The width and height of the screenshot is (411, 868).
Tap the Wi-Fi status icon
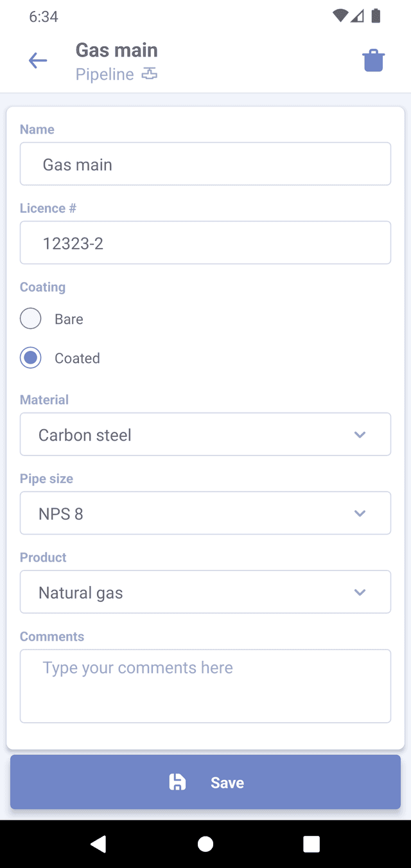pyautogui.click(x=340, y=16)
